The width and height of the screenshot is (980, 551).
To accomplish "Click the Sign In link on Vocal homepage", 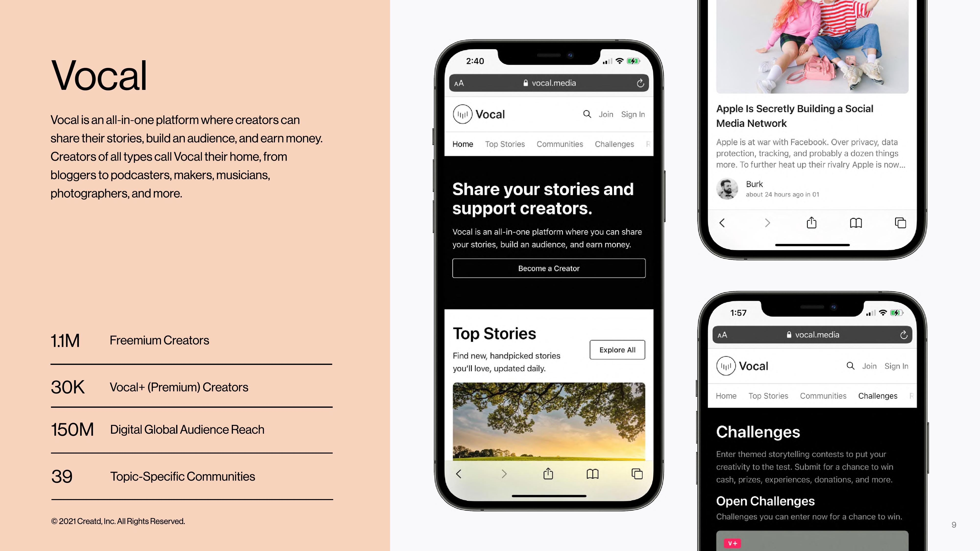I will click(x=633, y=114).
